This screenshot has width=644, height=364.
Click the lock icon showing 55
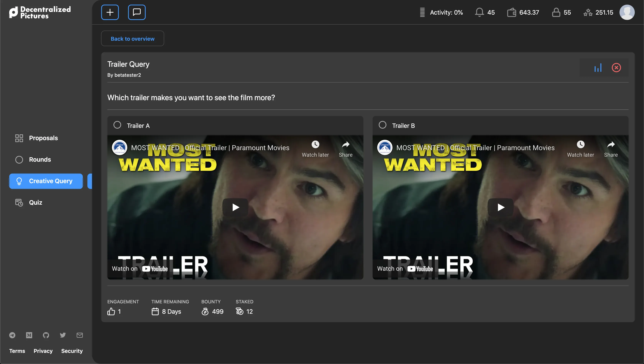point(556,12)
